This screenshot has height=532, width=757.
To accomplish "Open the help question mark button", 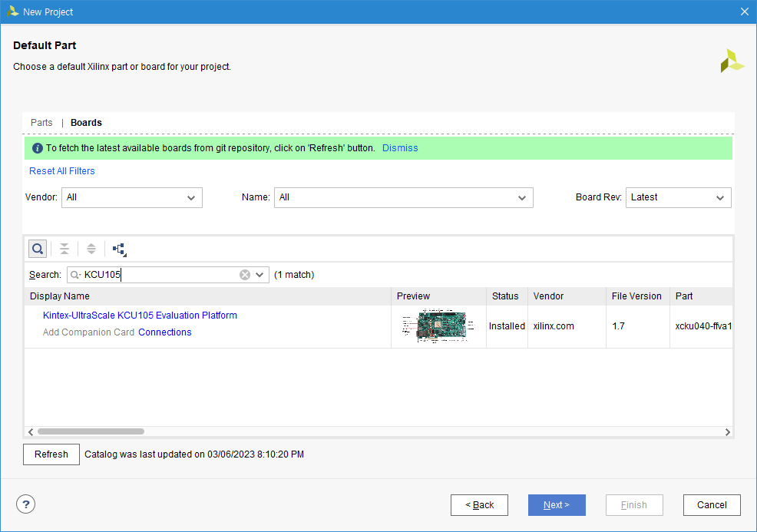I will tap(25, 504).
